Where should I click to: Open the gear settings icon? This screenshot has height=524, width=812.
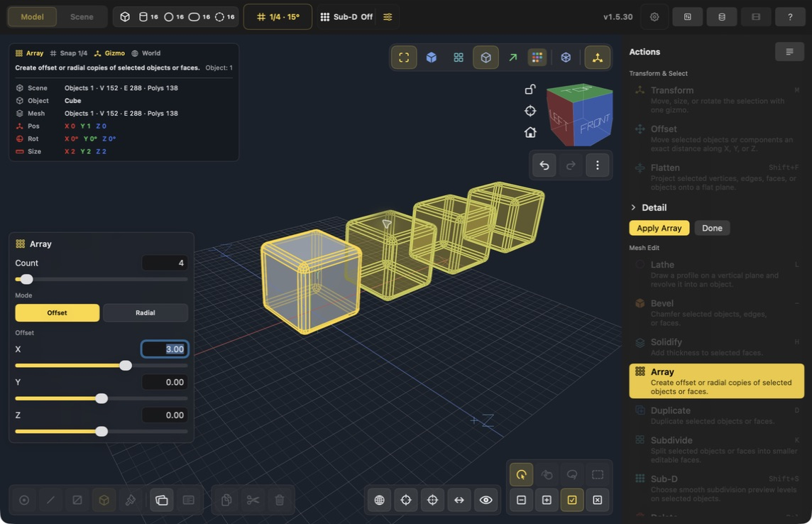654,16
